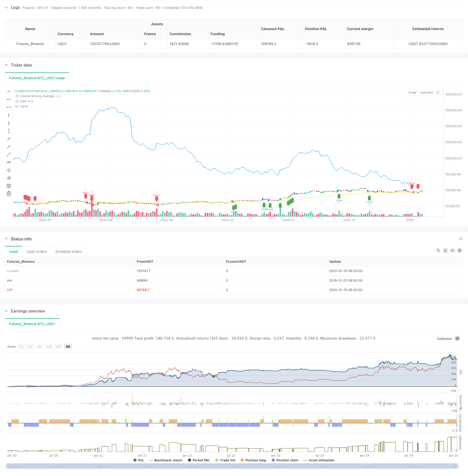Select the Asset tab
468x476 pixels.
pos(14,252)
